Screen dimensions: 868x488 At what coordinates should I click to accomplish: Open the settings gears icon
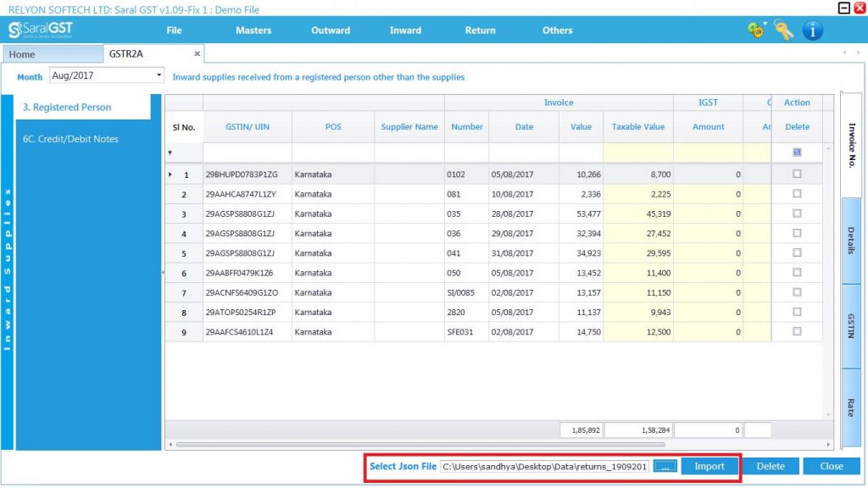tap(757, 30)
